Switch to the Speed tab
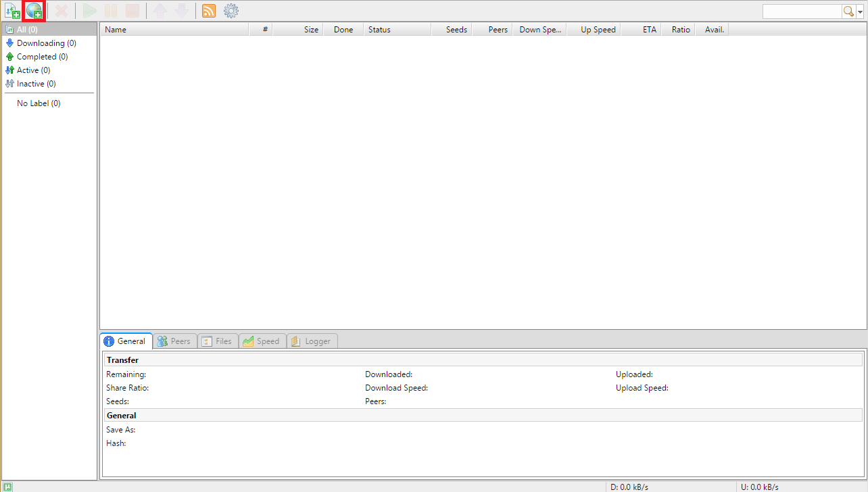 (262, 341)
